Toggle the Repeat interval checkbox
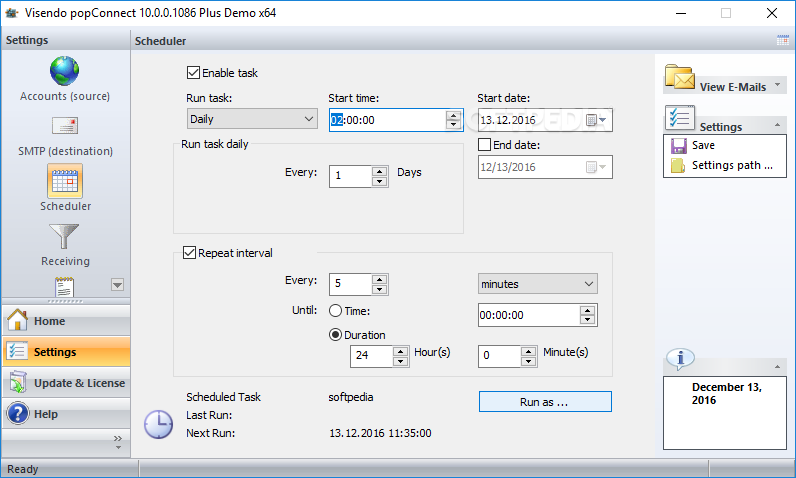796x478 pixels. tap(189, 253)
